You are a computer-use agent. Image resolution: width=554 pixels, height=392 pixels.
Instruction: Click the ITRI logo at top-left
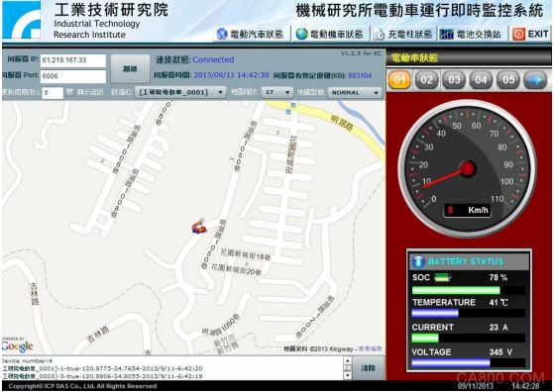[21, 20]
